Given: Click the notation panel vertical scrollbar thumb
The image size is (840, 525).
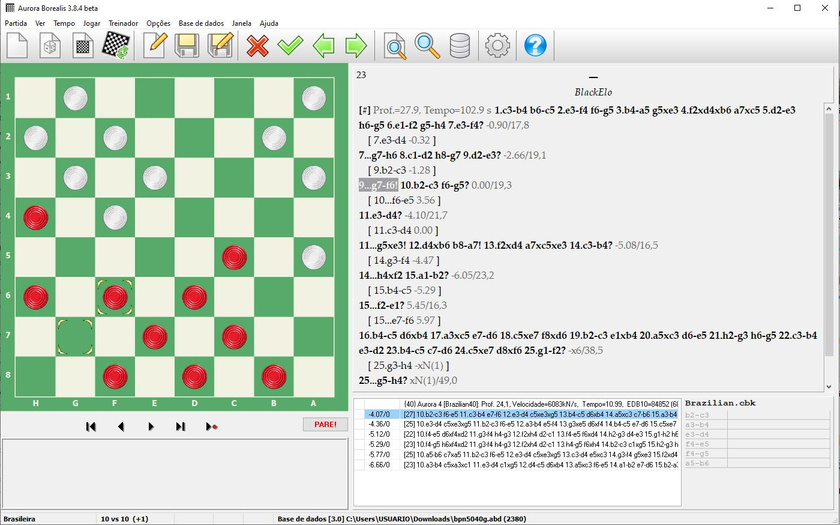Looking at the screenshot, I should (829, 236).
